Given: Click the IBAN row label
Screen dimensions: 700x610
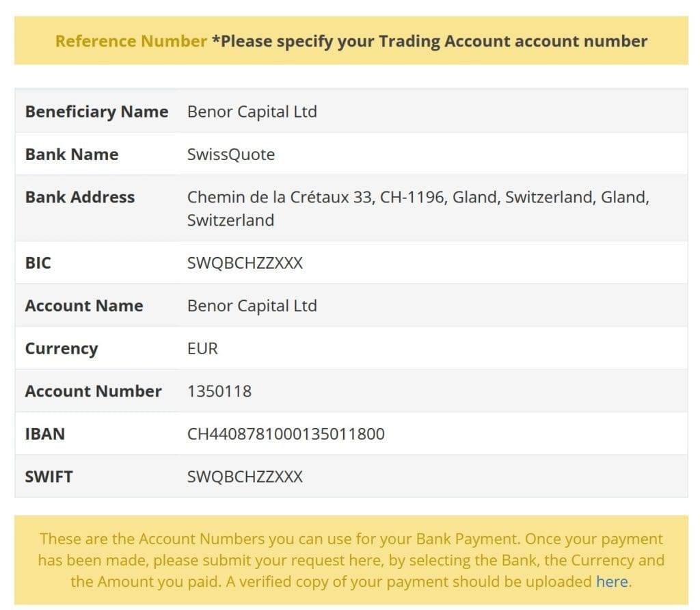Looking at the screenshot, I should [44, 434].
